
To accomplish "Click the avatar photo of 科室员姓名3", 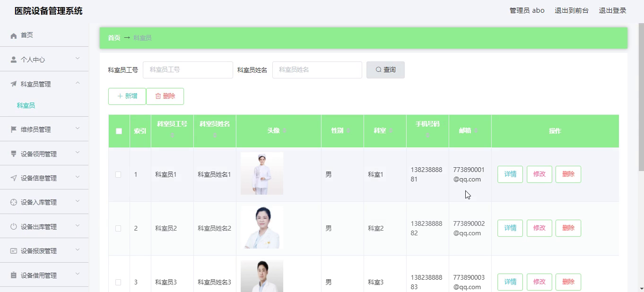I will (x=262, y=276).
